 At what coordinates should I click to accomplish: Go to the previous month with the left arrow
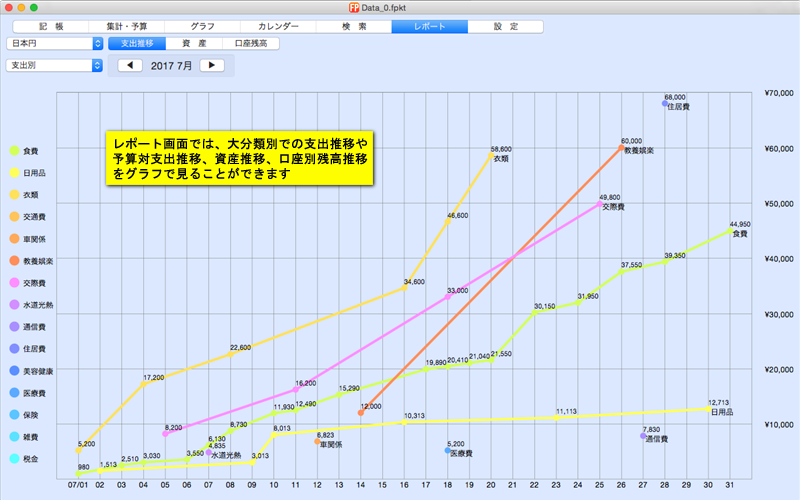click(x=131, y=65)
